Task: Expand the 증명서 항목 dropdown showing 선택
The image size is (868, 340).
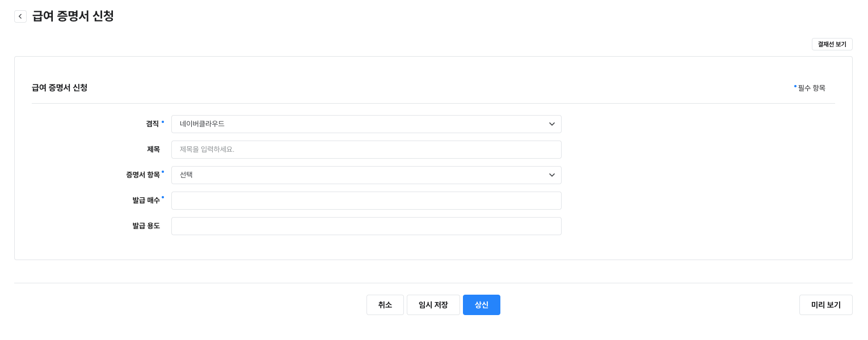Action: (x=366, y=175)
